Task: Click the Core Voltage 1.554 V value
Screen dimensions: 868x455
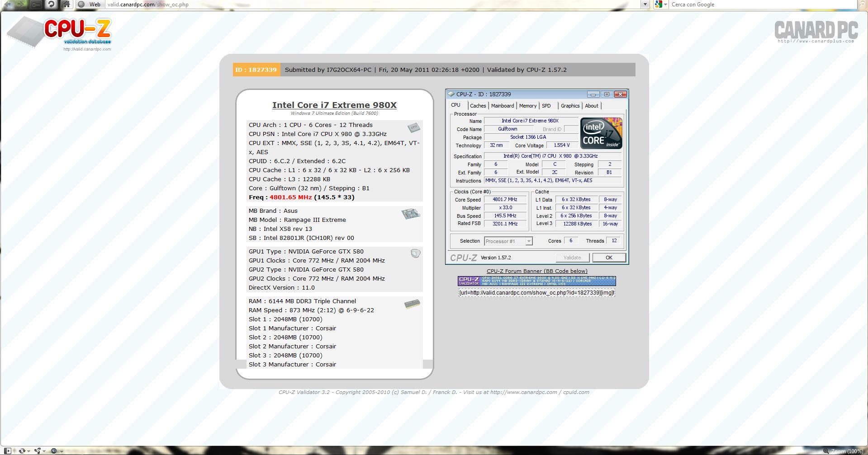Action: pyautogui.click(x=561, y=145)
